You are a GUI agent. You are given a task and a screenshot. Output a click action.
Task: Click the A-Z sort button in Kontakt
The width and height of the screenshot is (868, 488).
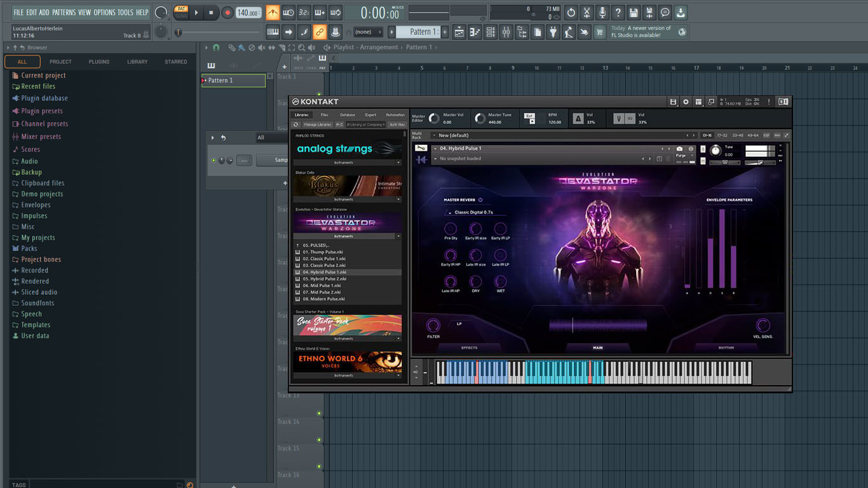click(x=339, y=125)
